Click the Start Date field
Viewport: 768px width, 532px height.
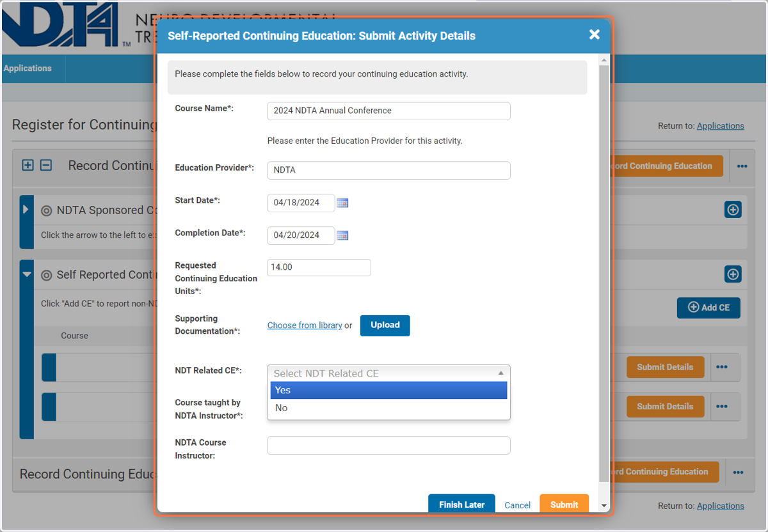point(301,203)
